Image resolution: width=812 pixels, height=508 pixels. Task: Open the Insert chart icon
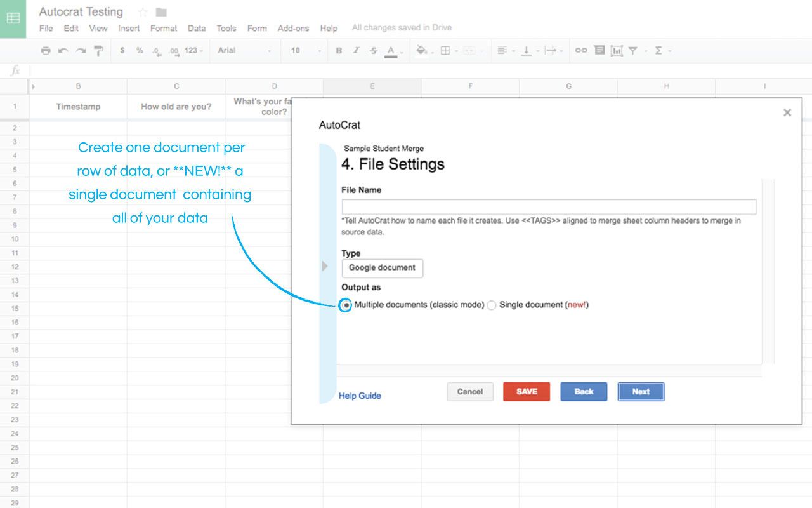point(616,50)
